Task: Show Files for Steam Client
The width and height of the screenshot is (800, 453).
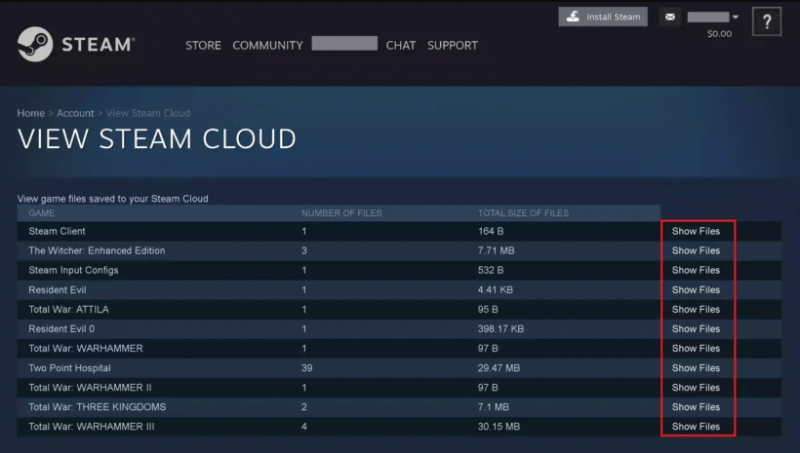Action: pyautogui.click(x=695, y=231)
